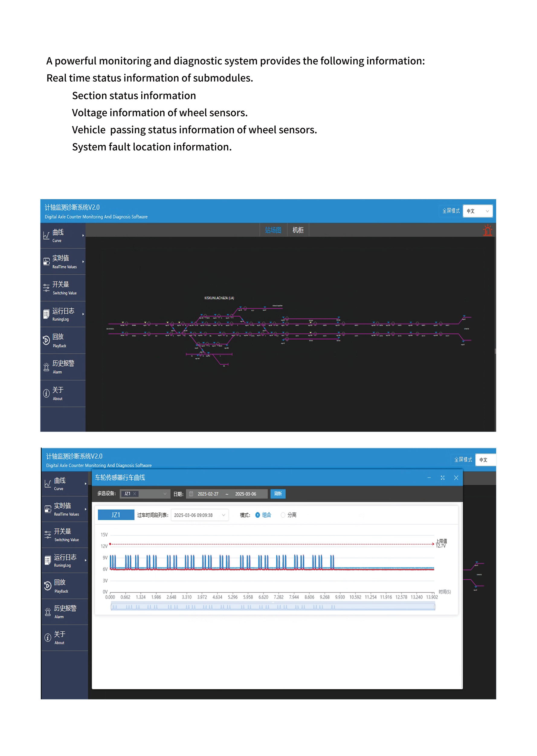The width and height of the screenshot is (537, 756).
Task: Select the 组合 combined mode radio button
Action: pos(258,515)
